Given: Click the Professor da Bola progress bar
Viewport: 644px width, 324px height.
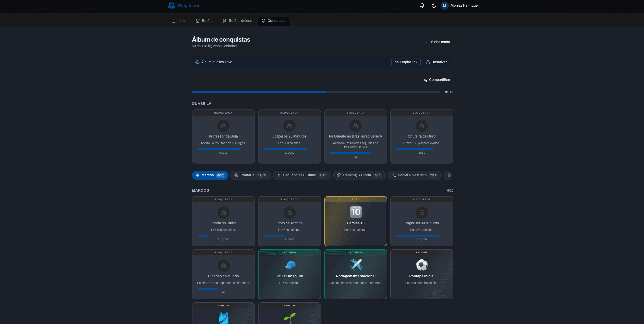Looking at the screenshot, I should (x=223, y=149).
